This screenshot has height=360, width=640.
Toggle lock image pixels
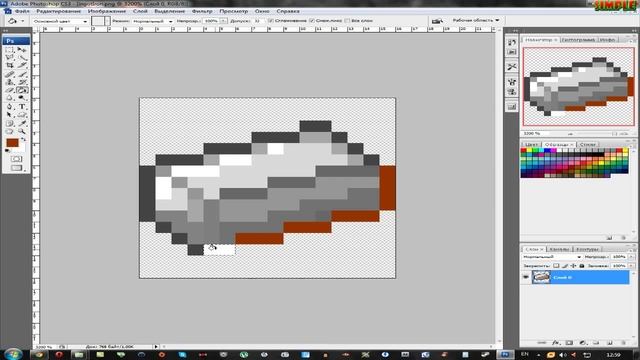[x=564, y=266]
